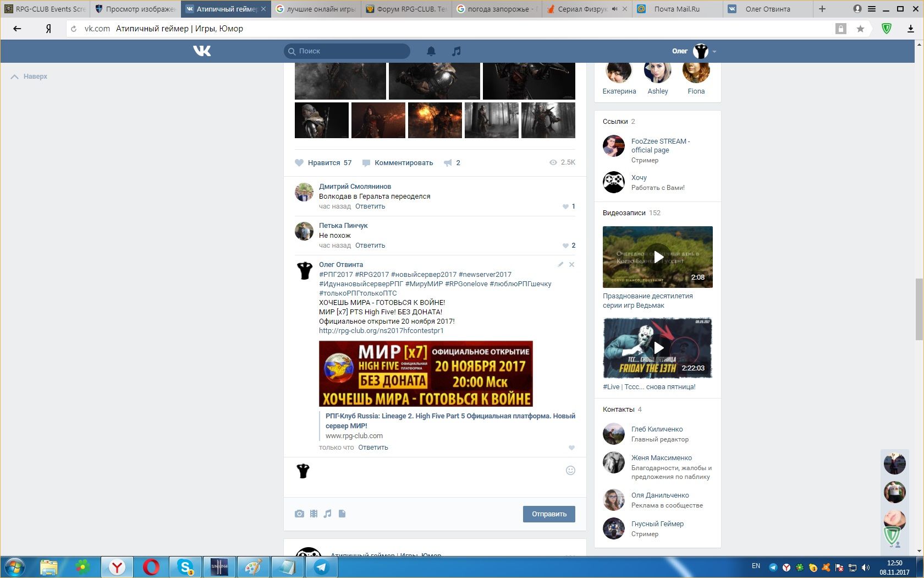Attach audio with the music note icon below the comment box
Screen dimensions: 924x578
tap(328, 514)
